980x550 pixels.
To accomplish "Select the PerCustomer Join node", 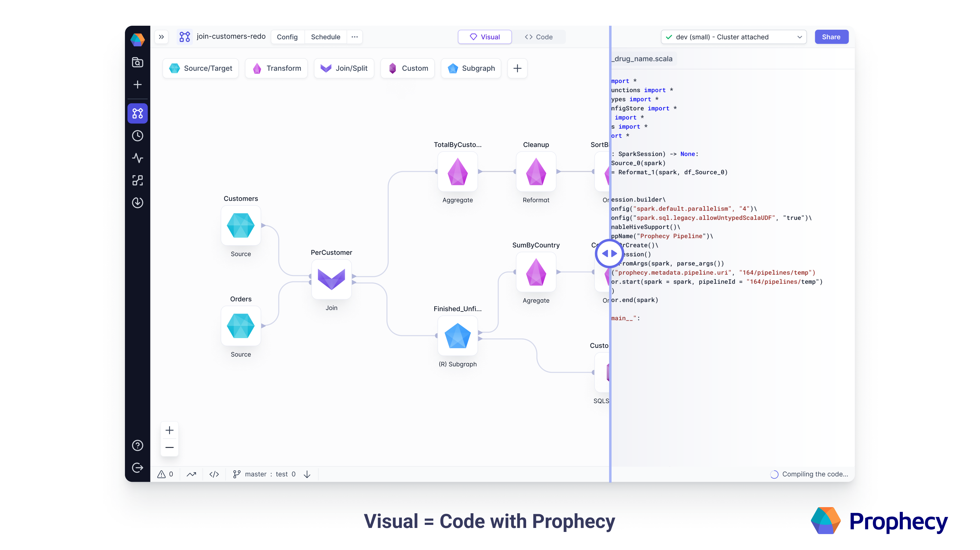I will (331, 279).
